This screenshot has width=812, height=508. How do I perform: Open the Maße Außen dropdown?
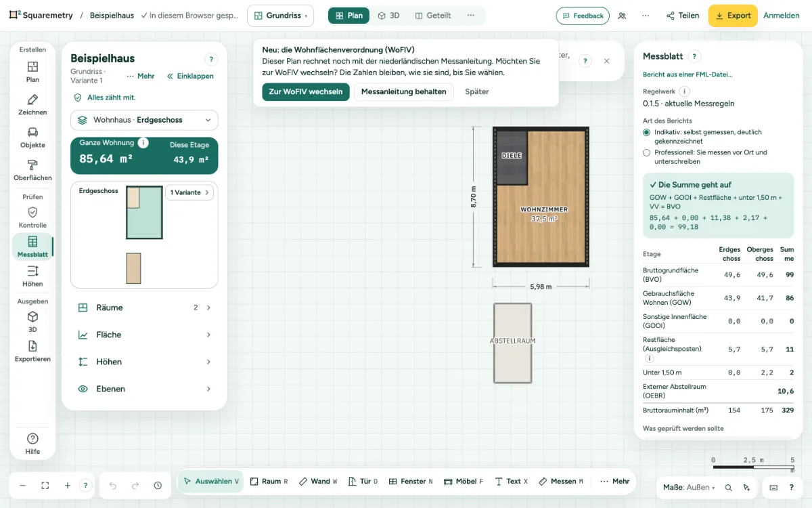pos(689,487)
